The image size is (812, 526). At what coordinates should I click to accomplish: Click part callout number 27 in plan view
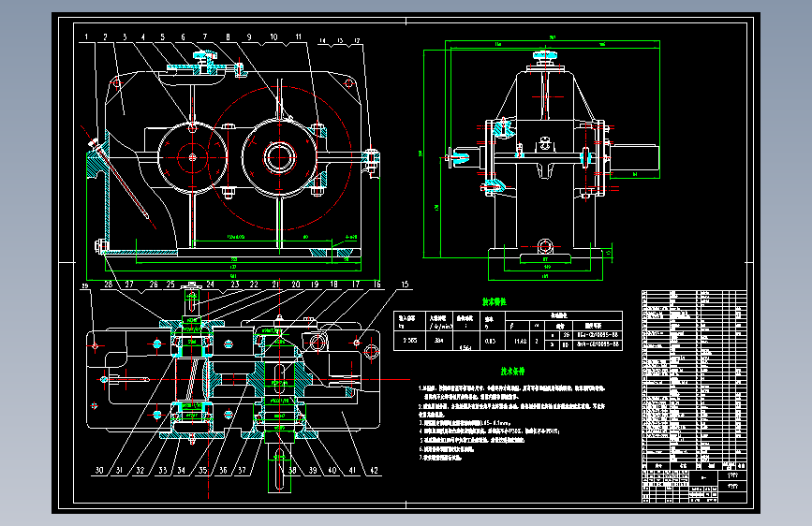[x=129, y=285]
